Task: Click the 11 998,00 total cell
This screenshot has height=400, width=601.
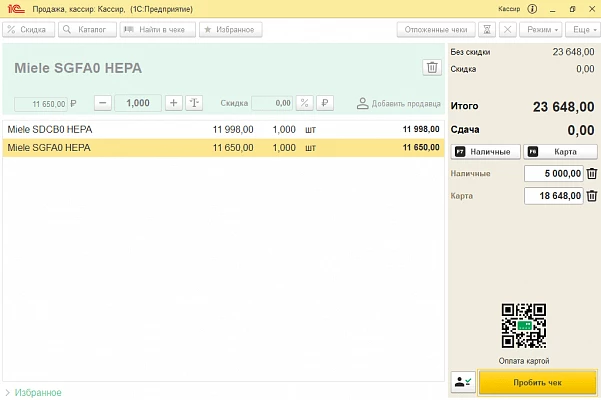Action: (421, 129)
